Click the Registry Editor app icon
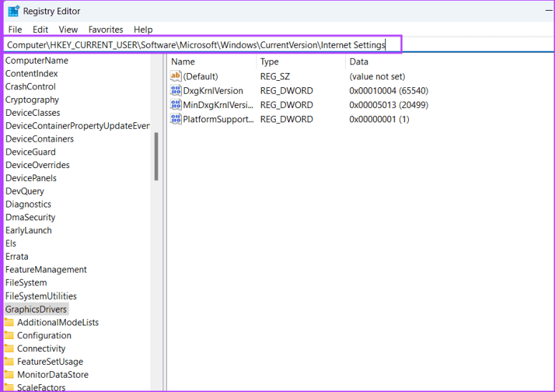The image size is (555, 392). tap(14, 11)
